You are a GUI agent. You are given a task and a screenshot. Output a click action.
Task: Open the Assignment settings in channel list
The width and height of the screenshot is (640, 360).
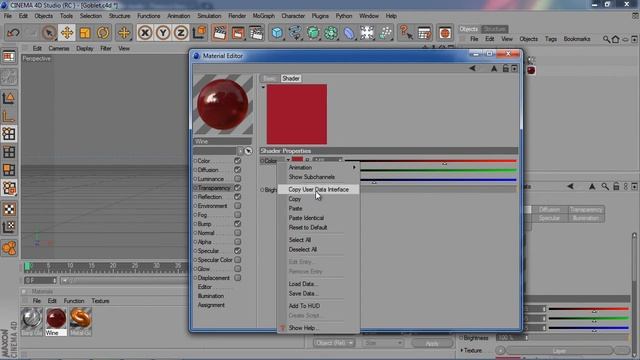click(211, 305)
